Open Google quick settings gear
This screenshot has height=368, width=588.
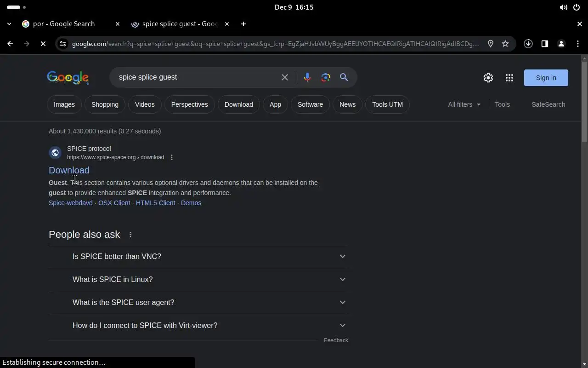tap(488, 78)
